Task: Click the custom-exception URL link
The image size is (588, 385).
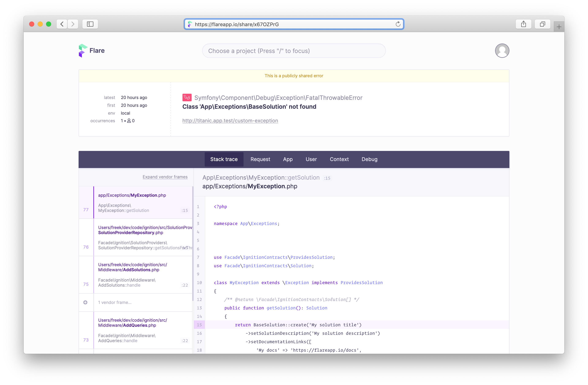Action: [230, 120]
